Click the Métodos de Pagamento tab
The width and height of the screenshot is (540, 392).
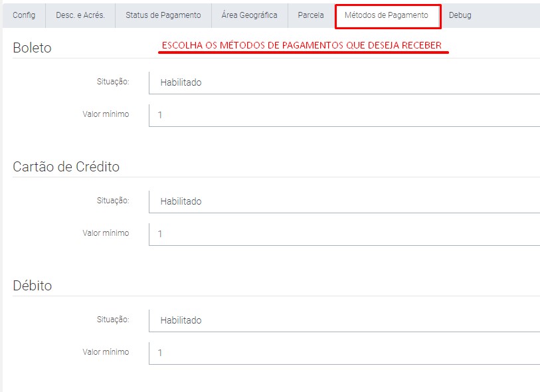pyautogui.click(x=387, y=15)
